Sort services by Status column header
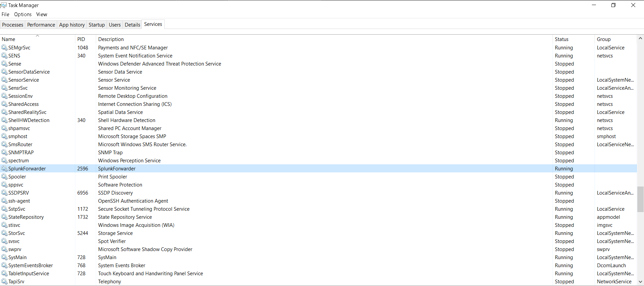This screenshot has width=644, height=286. pyautogui.click(x=562, y=39)
